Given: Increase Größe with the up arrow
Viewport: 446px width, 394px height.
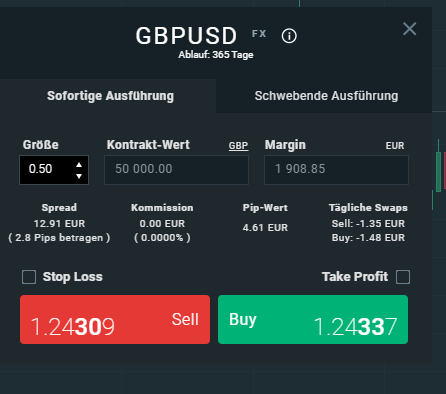Looking at the screenshot, I should 79,165.
